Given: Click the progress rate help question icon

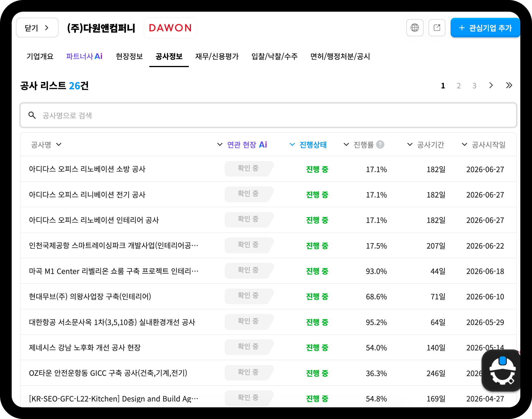Looking at the screenshot, I should click(380, 144).
